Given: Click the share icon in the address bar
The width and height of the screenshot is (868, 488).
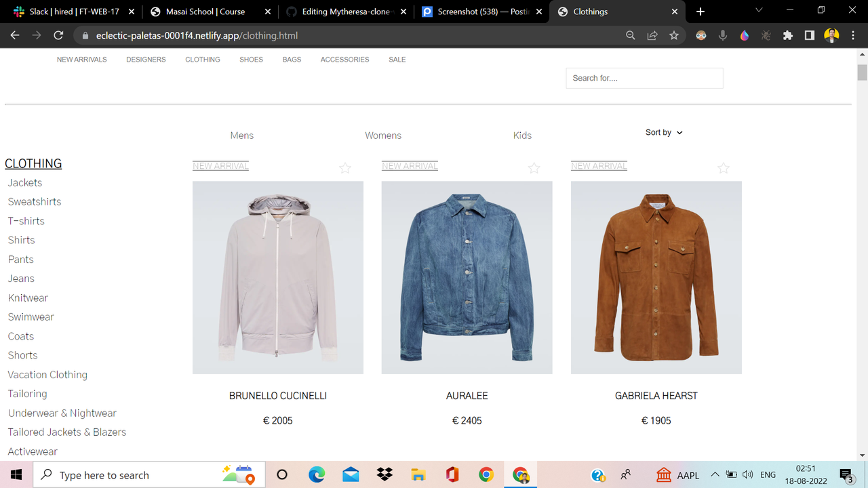Looking at the screenshot, I should pos(652,35).
